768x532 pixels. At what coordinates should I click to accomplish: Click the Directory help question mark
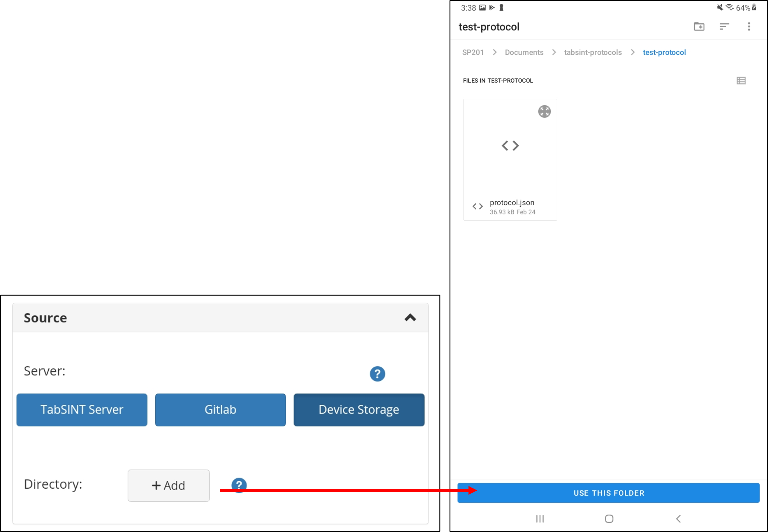239,485
